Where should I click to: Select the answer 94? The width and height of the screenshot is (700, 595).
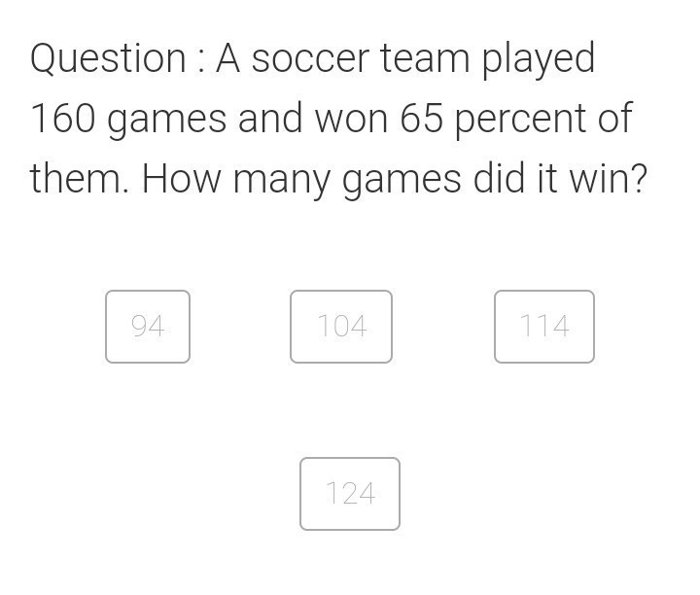[x=148, y=327]
